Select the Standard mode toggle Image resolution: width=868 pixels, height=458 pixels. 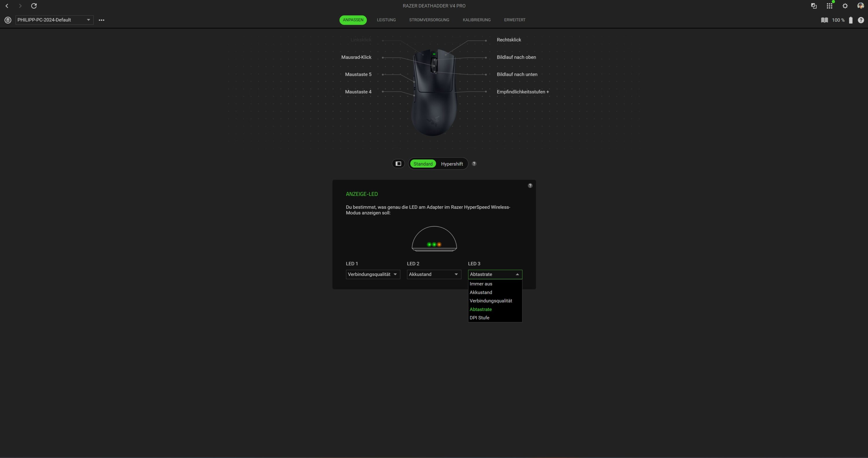tap(423, 164)
